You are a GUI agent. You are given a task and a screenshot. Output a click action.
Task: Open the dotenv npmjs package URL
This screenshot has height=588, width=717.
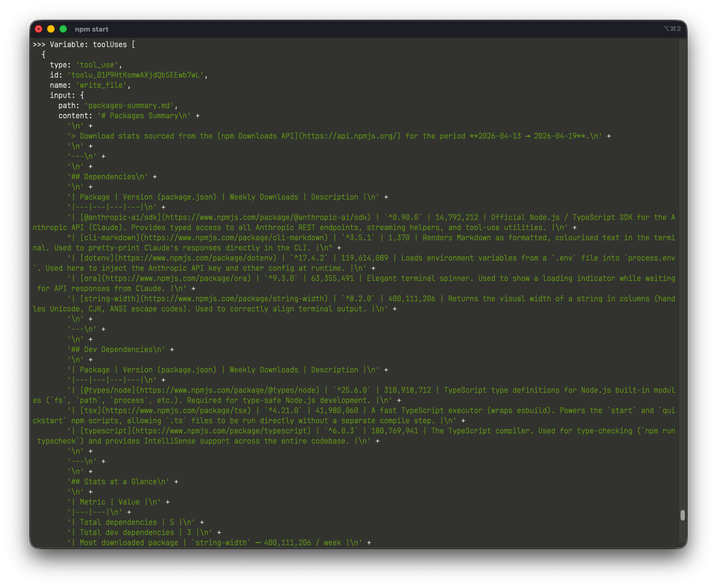point(195,258)
